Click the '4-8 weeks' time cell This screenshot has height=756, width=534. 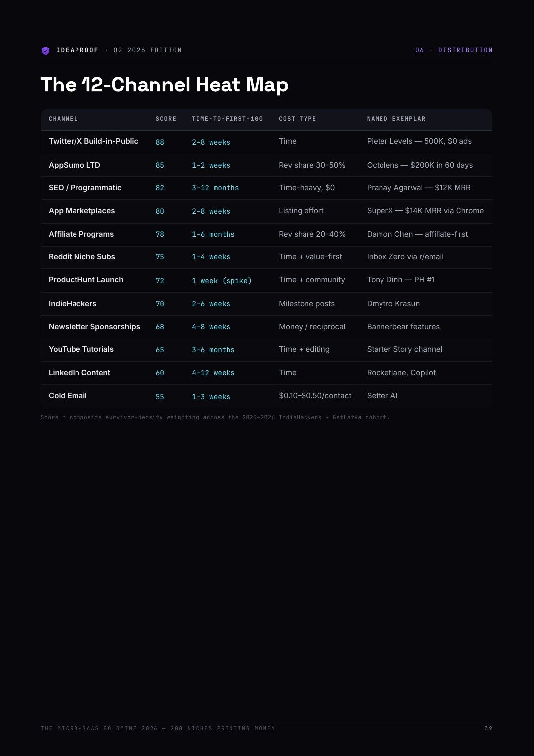[211, 327]
